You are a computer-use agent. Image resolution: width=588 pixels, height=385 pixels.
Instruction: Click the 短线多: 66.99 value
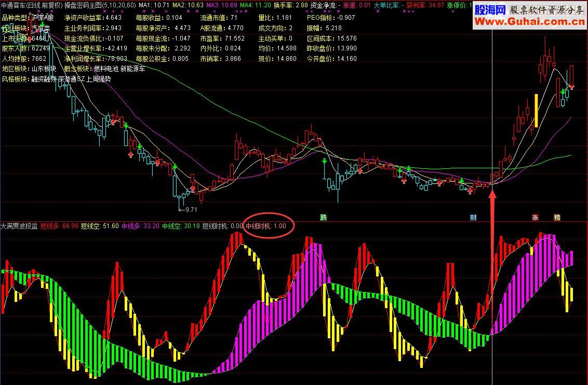coord(59,227)
